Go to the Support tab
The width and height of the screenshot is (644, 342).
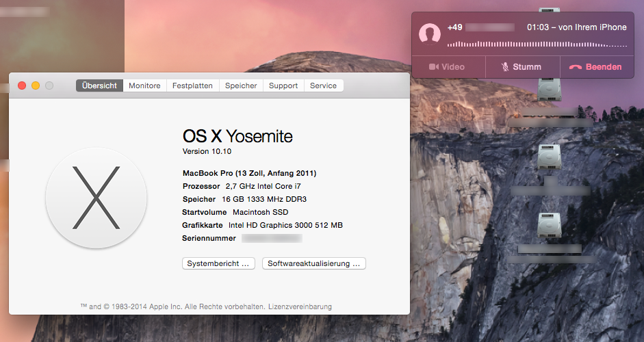click(x=283, y=85)
